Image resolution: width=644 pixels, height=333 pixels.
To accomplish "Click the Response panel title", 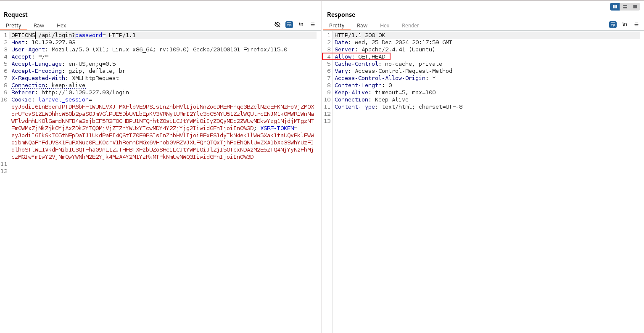I will 341,15.
